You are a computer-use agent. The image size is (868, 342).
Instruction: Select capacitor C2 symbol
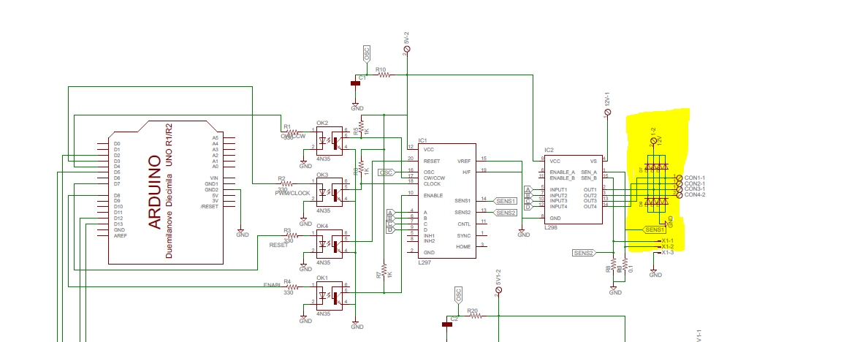pyautogui.click(x=447, y=324)
